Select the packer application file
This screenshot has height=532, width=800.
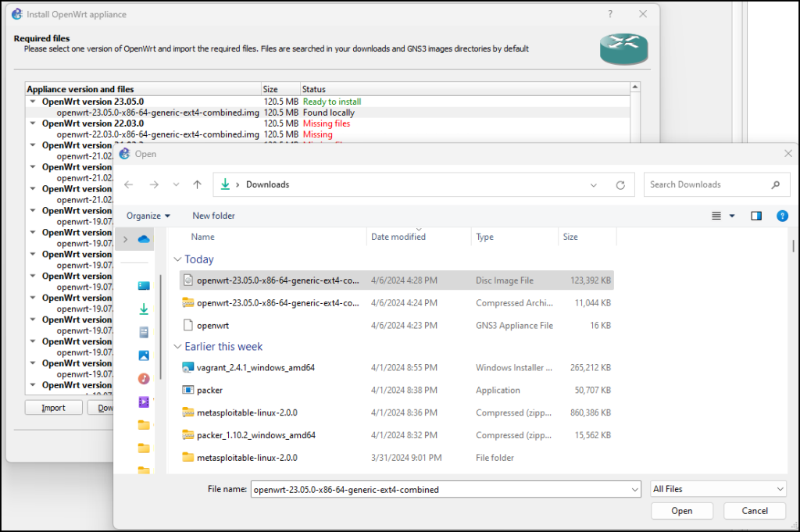pyautogui.click(x=396, y=390)
